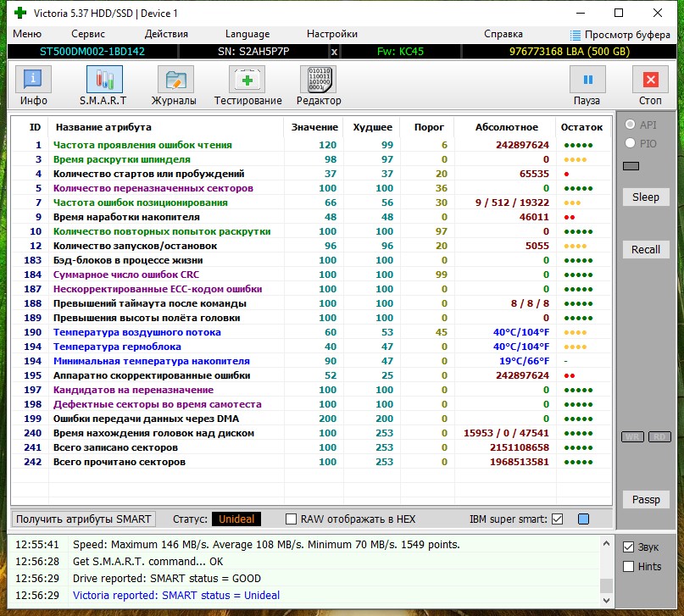Open the Инфо drive information panel
The image size is (684, 616).
click(34, 80)
